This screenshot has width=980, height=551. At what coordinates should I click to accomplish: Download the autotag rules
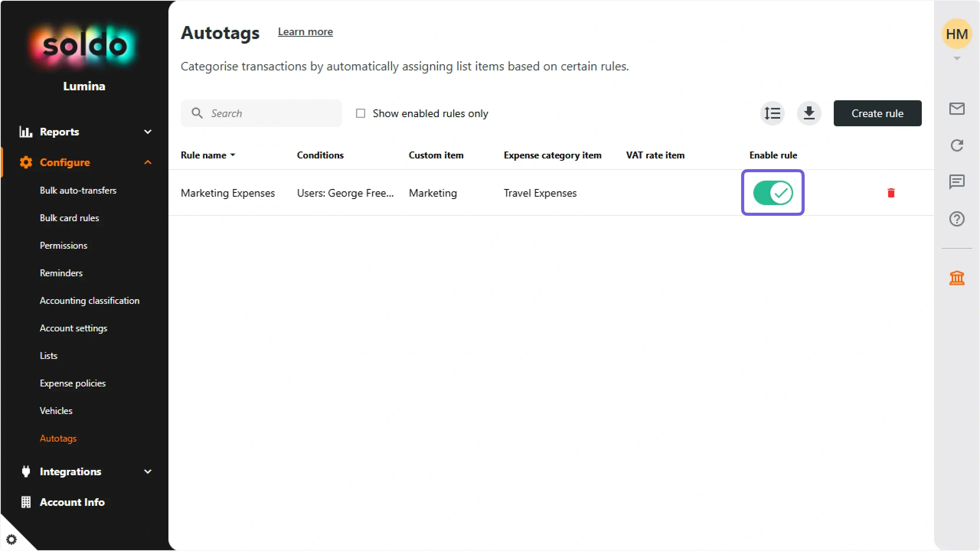[x=809, y=113]
